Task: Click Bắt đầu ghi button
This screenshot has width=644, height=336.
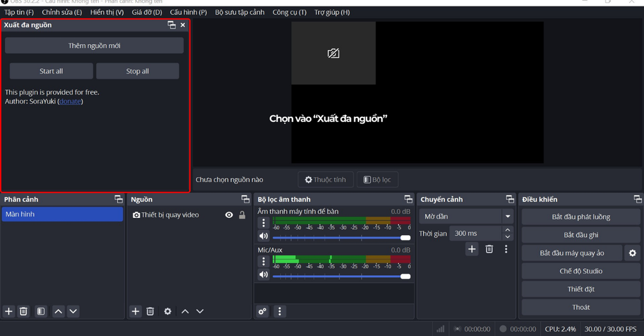Action: (x=580, y=235)
